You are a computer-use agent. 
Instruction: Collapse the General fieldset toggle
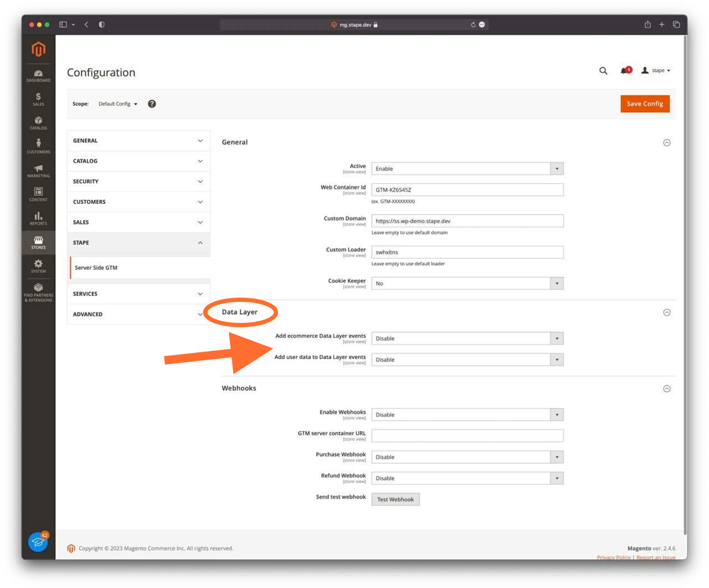point(666,143)
